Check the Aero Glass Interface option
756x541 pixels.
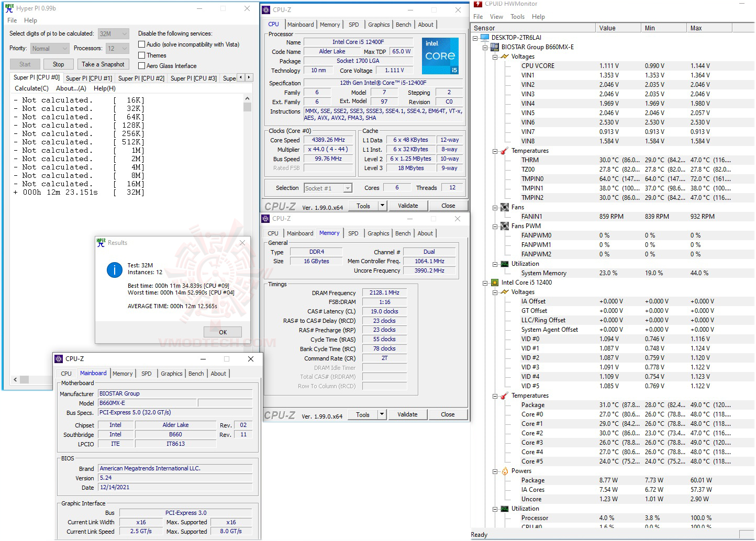(x=141, y=65)
